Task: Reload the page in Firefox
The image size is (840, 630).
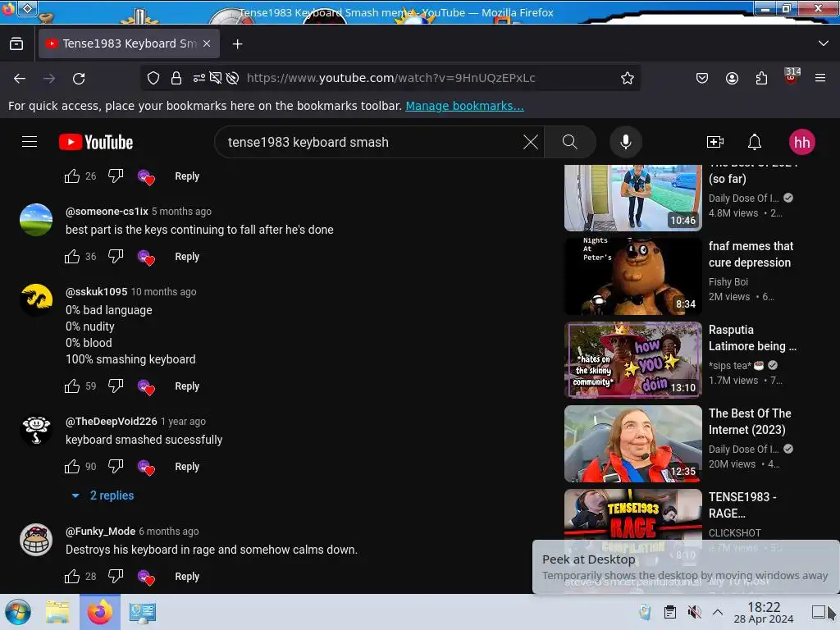Action: pyautogui.click(x=79, y=78)
